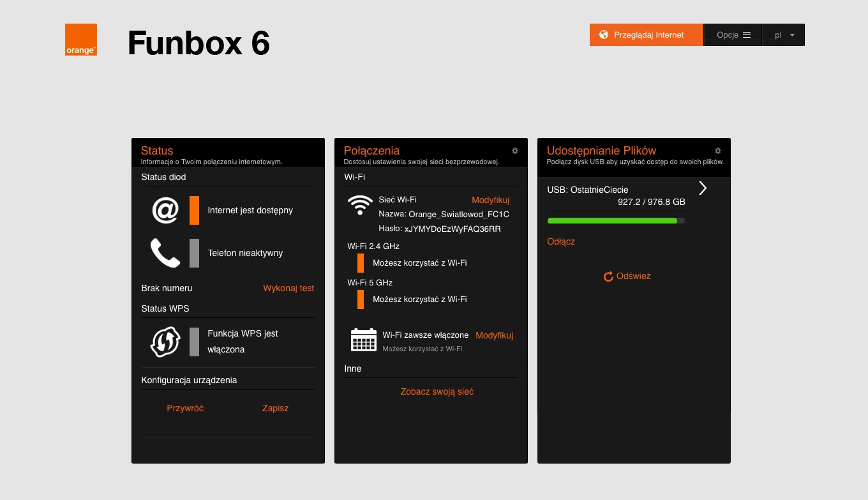The image size is (868, 500).
Task: Click Odśwież to refresh USB devices
Action: click(x=627, y=277)
